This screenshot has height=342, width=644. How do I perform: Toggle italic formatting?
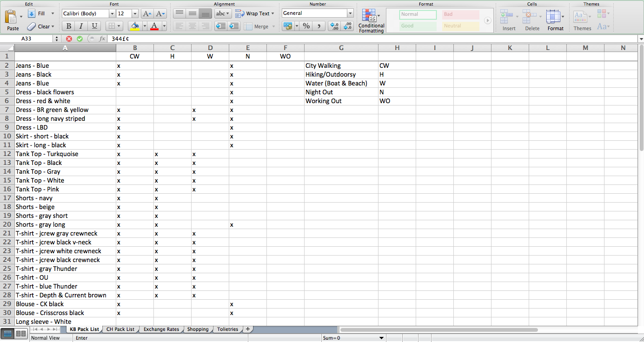pos(81,26)
